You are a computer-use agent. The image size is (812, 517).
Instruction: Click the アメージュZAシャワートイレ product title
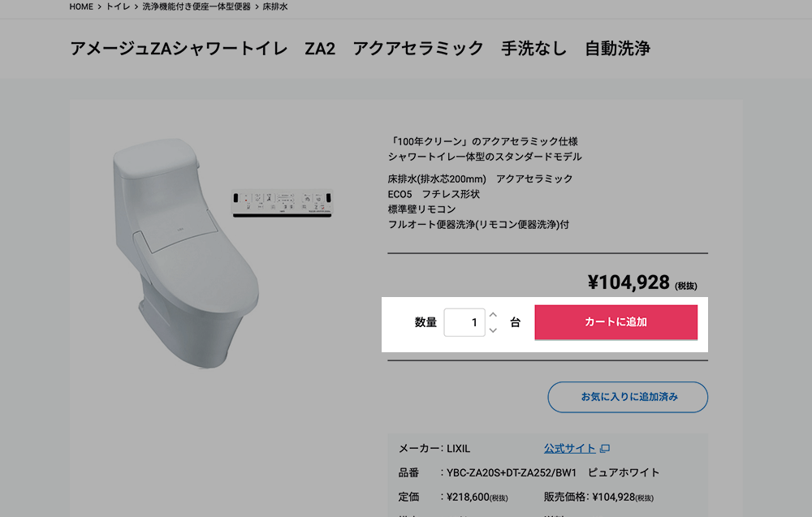tap(179, 49)
